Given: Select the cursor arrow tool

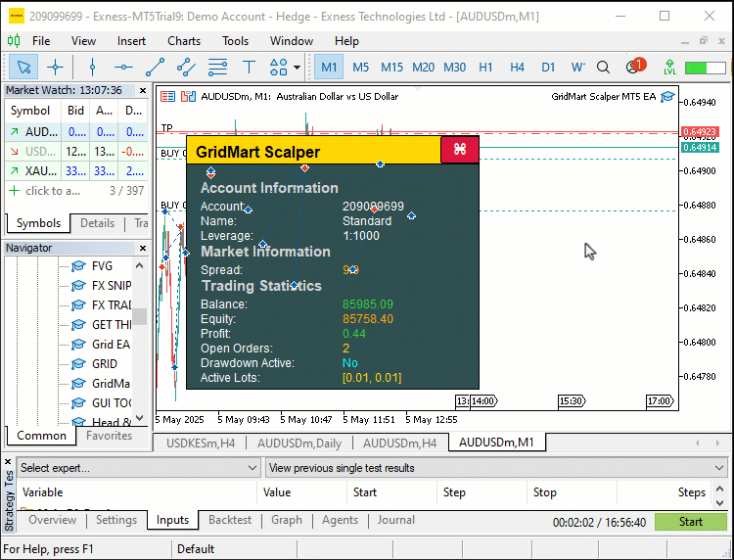Looking at the screenshot, I should [x=23, y=68].
